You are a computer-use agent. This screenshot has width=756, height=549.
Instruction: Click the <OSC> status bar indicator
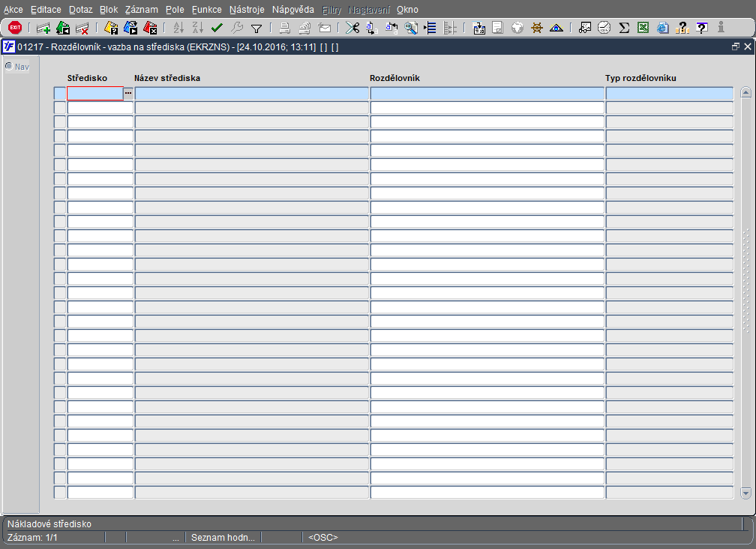(323, 538)
